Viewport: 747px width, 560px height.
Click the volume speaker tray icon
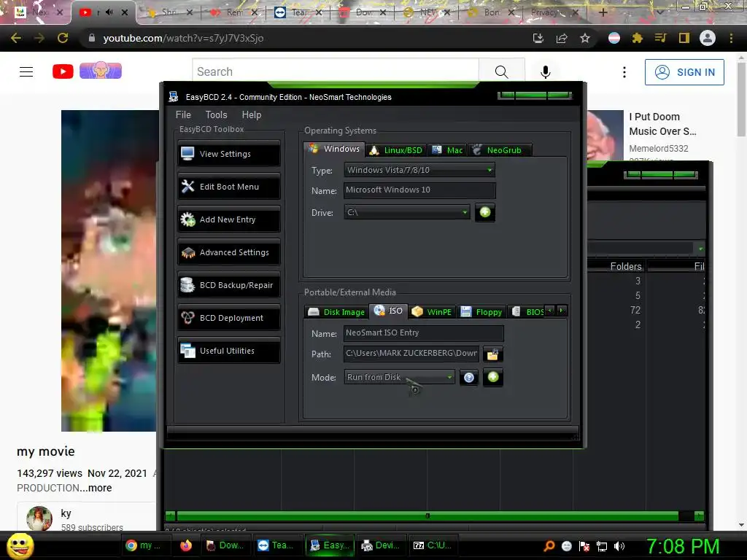(619, 546)
